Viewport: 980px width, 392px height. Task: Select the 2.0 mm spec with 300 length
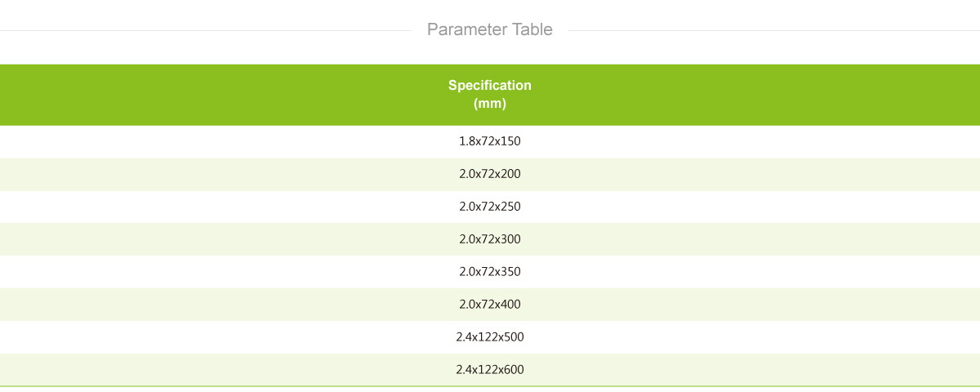[x=490, y=239]
